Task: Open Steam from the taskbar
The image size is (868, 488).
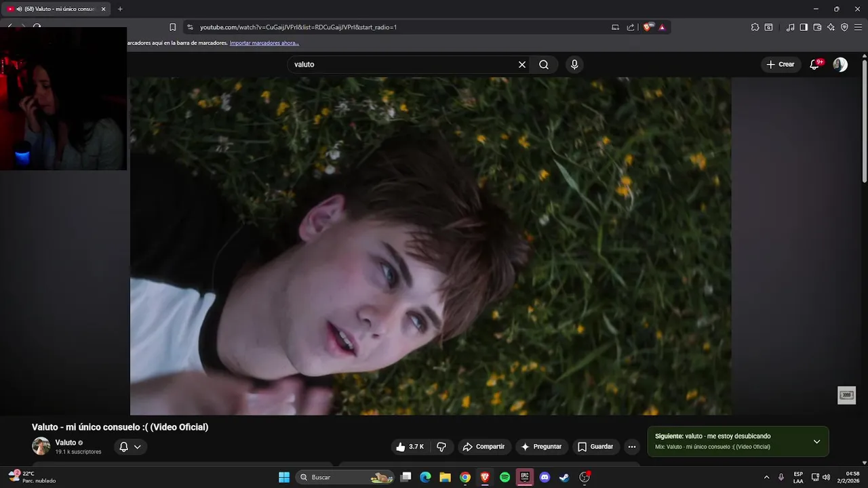Action: tap(564, 477)
